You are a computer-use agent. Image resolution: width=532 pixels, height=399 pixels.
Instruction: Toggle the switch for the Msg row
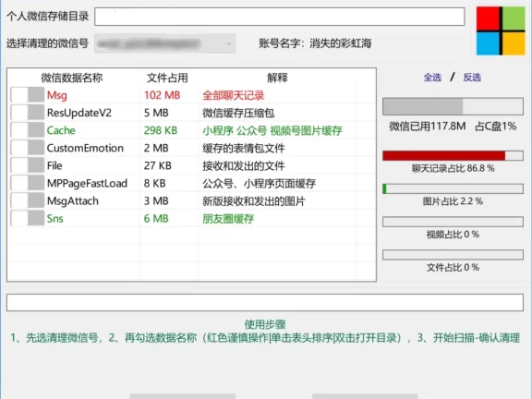(x=28, y=94)
